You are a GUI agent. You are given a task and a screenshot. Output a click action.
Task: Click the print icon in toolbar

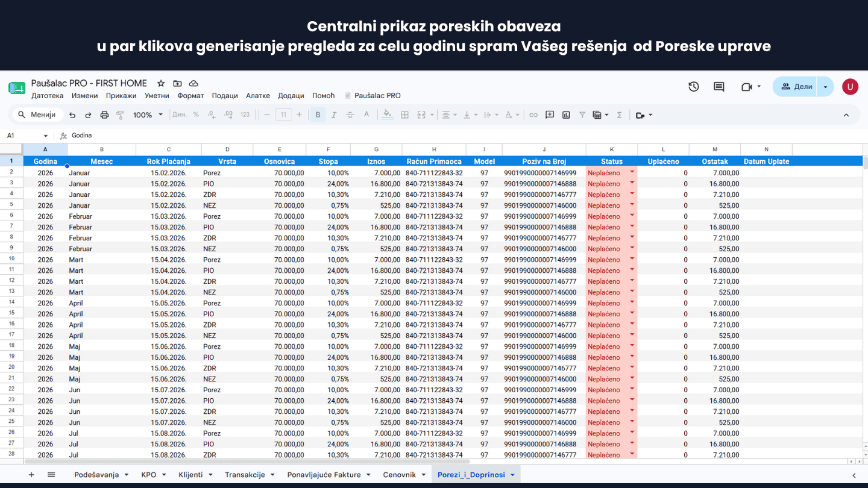104,114
